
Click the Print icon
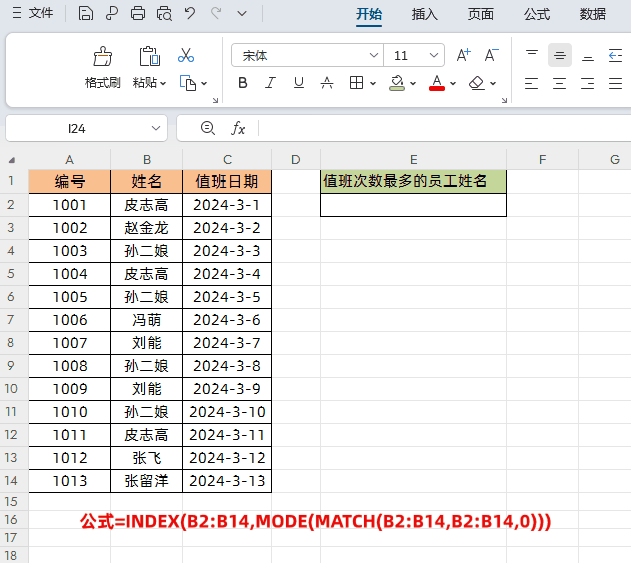[138, 13]
